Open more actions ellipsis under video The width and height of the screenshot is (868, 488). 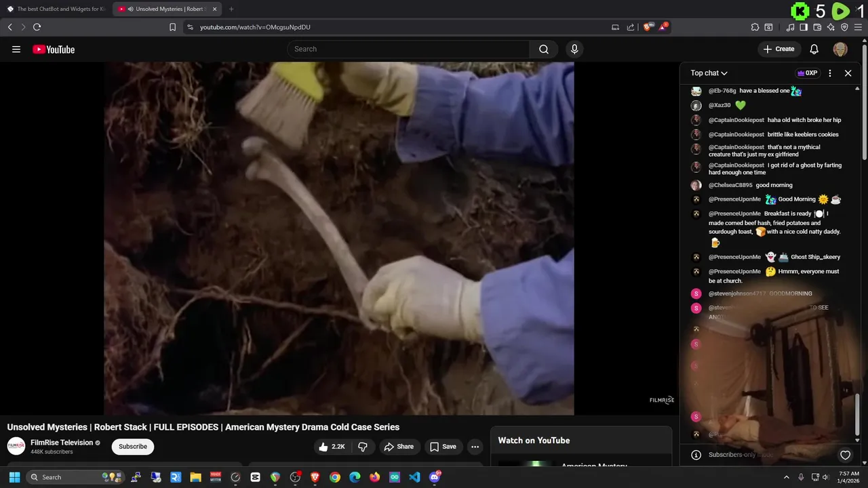pos(475,447)
